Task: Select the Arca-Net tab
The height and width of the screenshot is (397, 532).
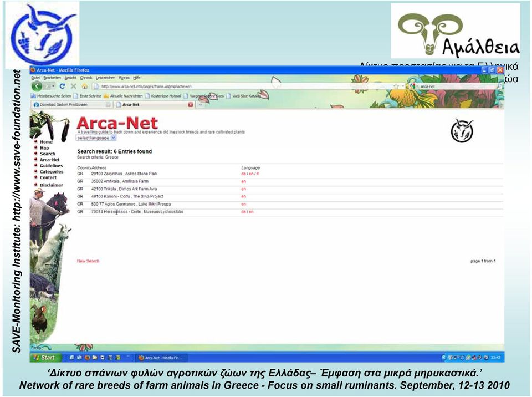Action: click(155, 105)
